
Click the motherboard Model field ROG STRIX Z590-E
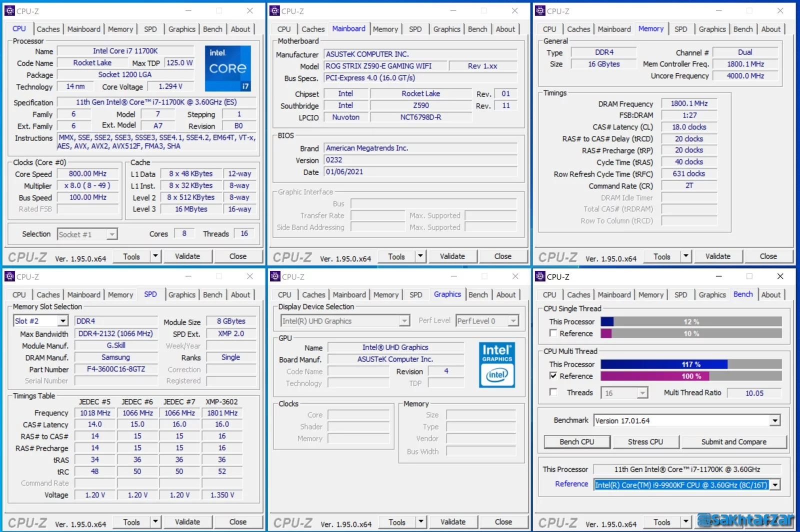[x=384, y=66]
